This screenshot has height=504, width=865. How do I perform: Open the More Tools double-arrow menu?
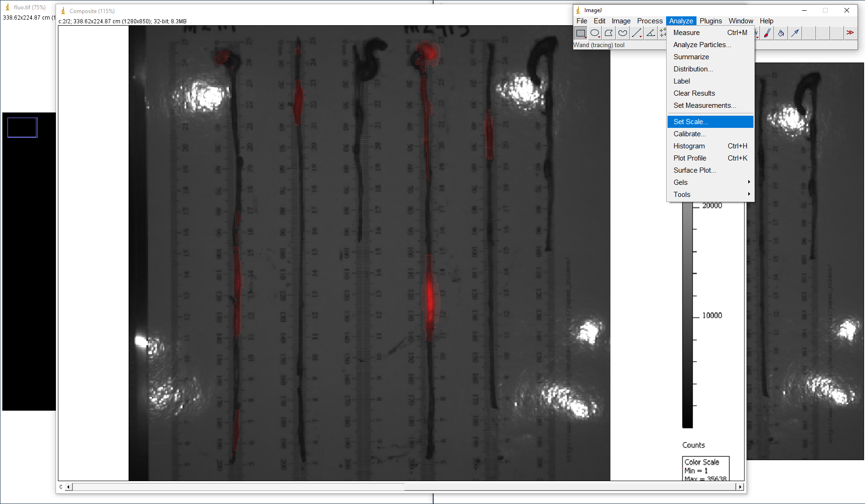click(x=850, y=33)
